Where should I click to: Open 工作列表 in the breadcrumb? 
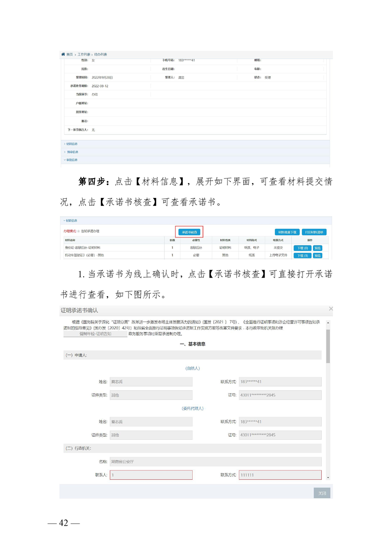pos(84,54)
